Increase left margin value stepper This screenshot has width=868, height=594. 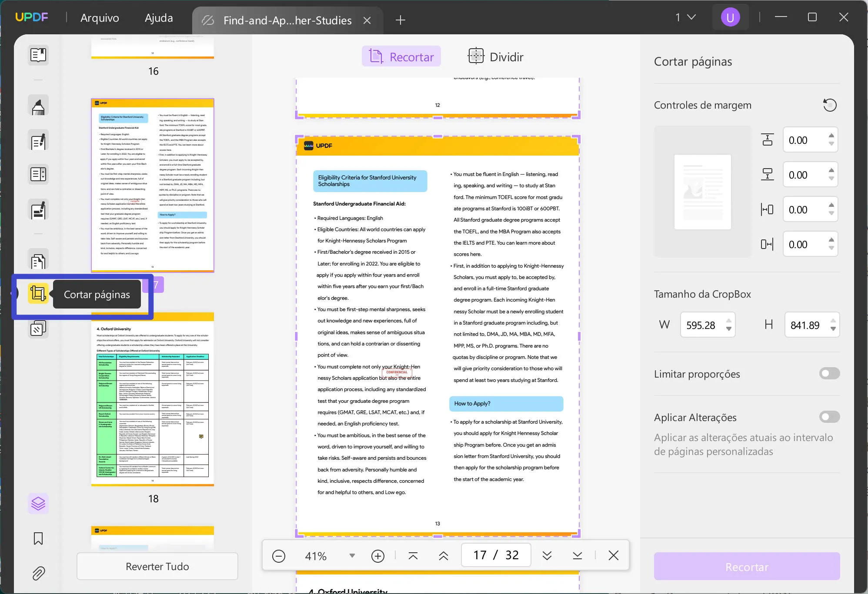[831, 205]
